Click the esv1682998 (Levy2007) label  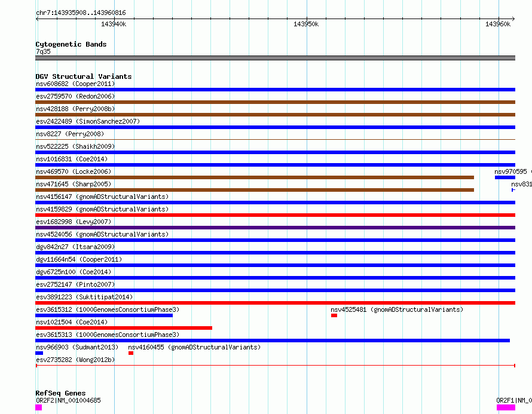click(x=74, y=222)
